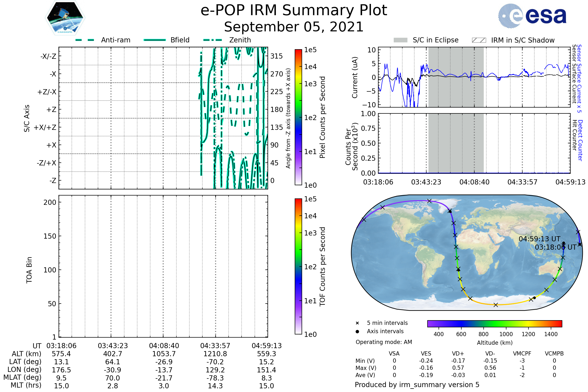Click the Bfield solid line legend marker

[x=155, y=40]
